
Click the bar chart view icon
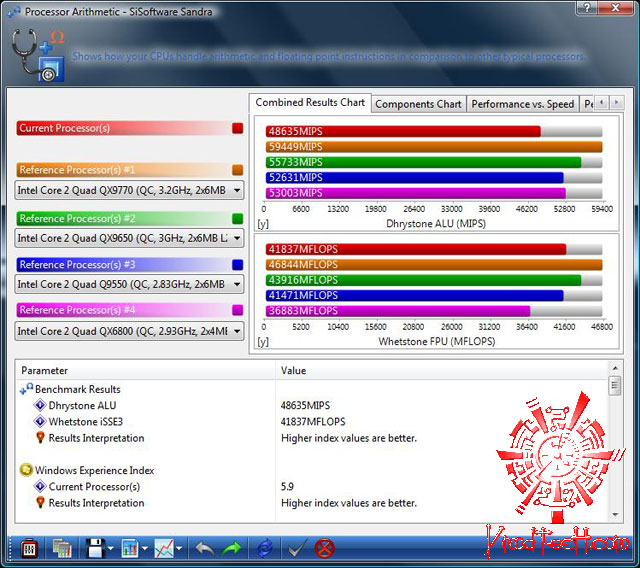pyautogui.click(x=130, y=549)
